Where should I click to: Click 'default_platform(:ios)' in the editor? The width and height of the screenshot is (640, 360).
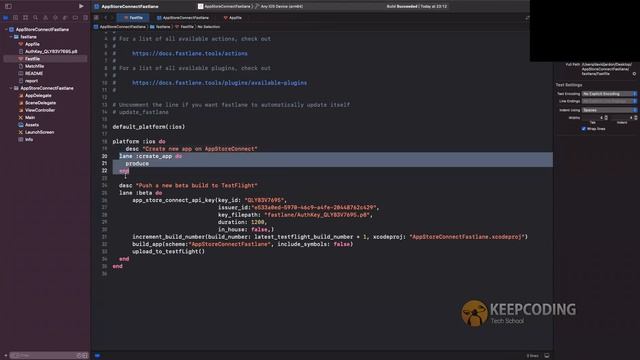[149, 127]
